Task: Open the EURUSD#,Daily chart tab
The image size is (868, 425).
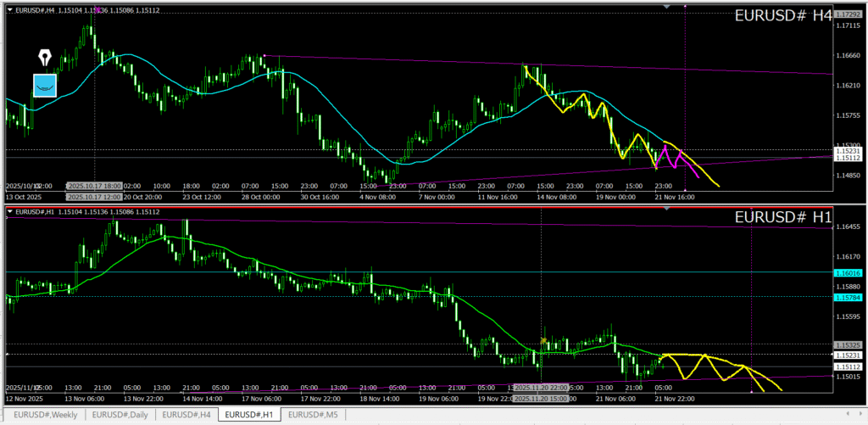Action: coord(121,415)
